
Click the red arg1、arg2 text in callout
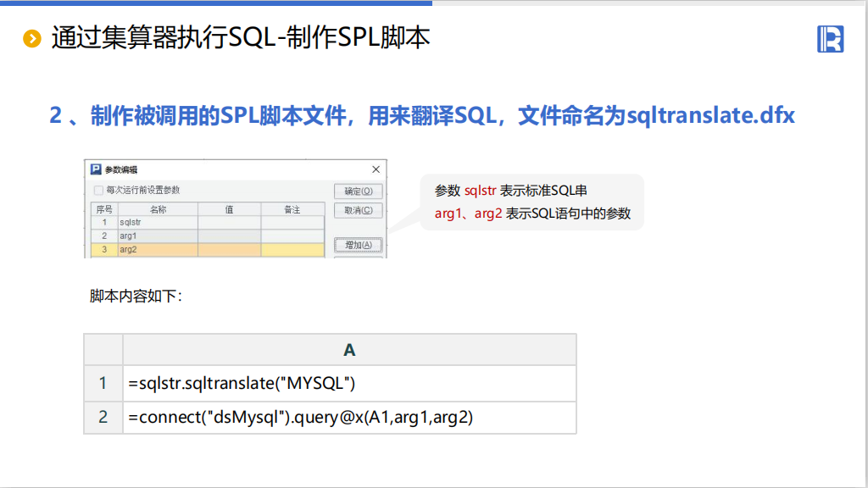tap(468, 213)
